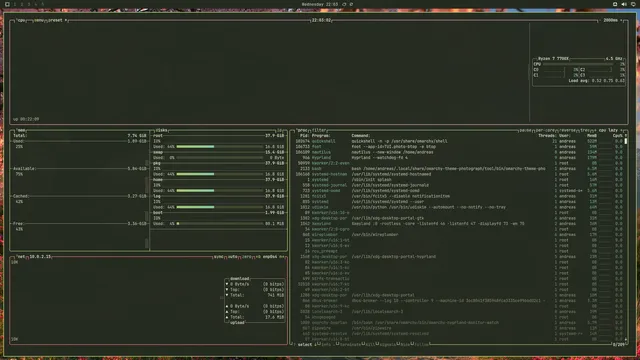Click the boot disk usage bar
Viewport: 640px width, 360px height.
click(220, 224)
